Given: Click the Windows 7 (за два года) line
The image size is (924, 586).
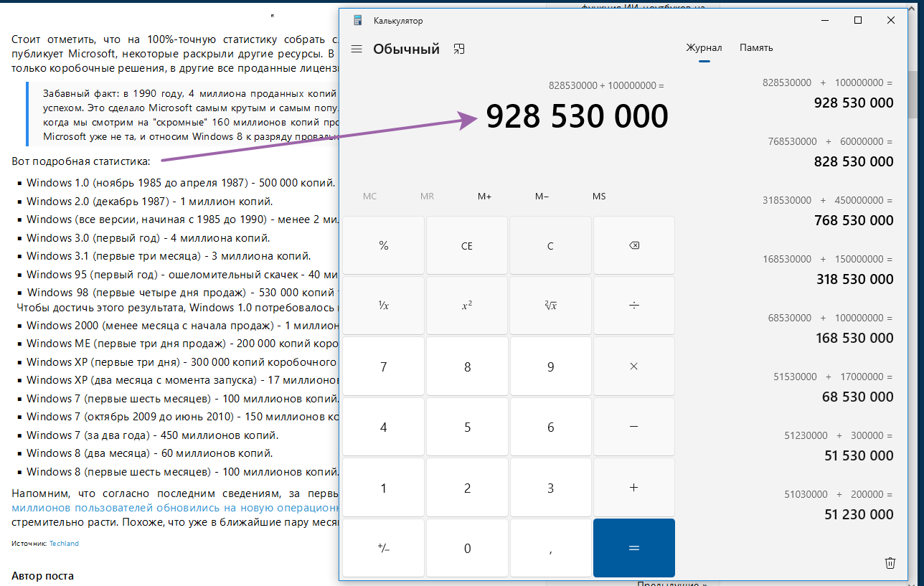Looking at the screenshot, I should point(152,435).
